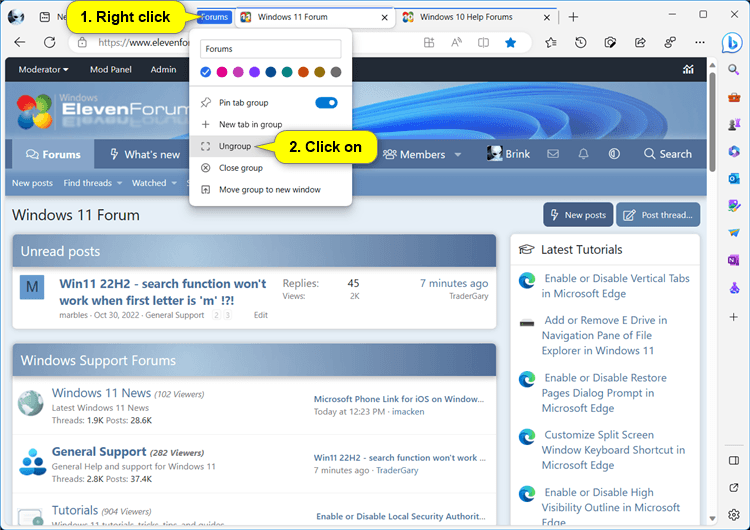The width and height of the screenshot is (750, 530).
Task: Open forum conversations envelope icon
Action: tap(553, 154)
